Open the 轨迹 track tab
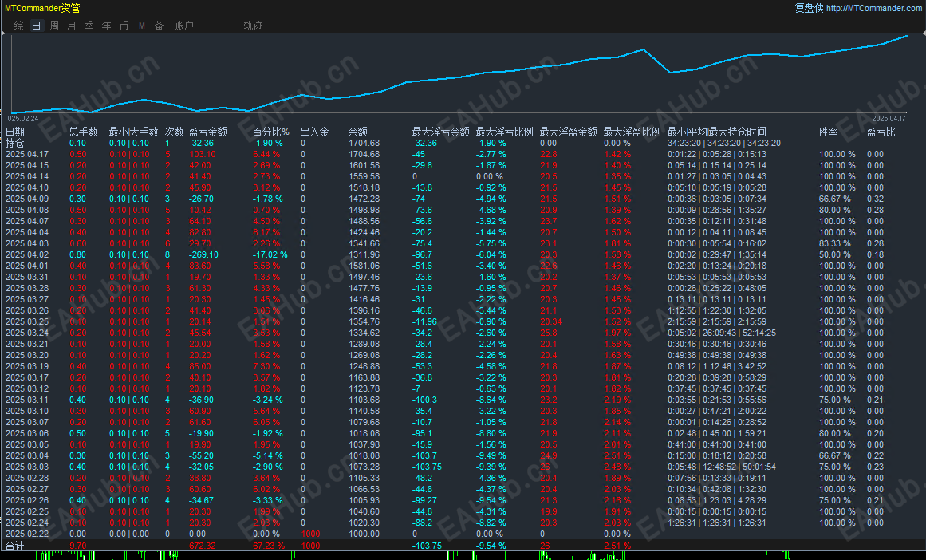Image resolution: width=926 pixels, height=560 pixels. pos(254,26)
